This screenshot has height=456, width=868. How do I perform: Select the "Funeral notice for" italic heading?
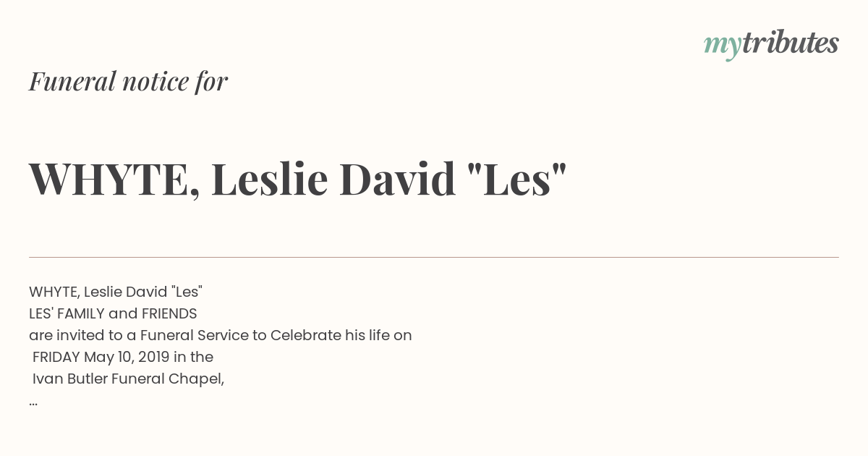pyautogui.click(x=128, y=81)
